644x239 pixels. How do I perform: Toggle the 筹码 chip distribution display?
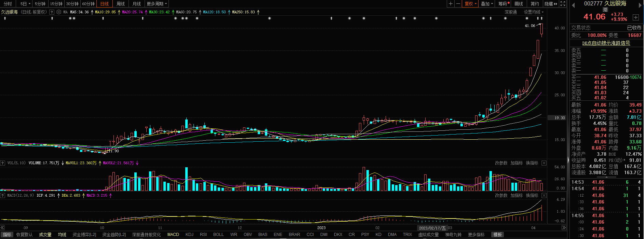[x=503, y=4]
